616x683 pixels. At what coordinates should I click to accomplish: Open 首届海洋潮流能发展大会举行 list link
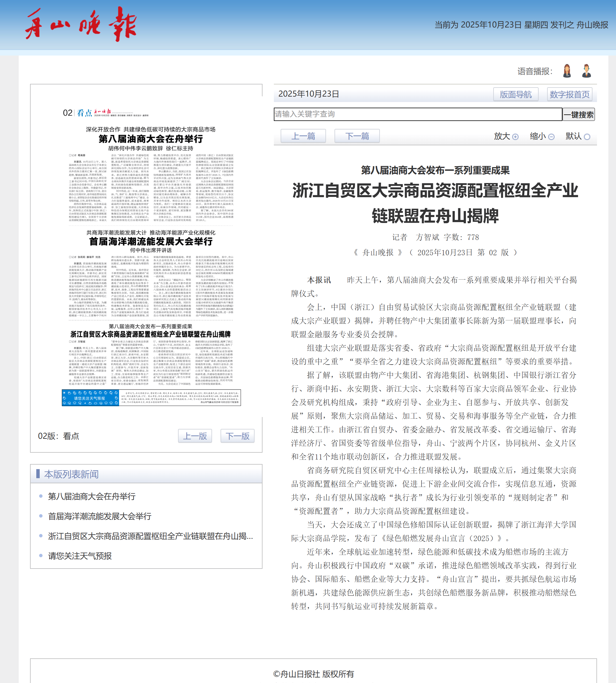pos(100,516)
